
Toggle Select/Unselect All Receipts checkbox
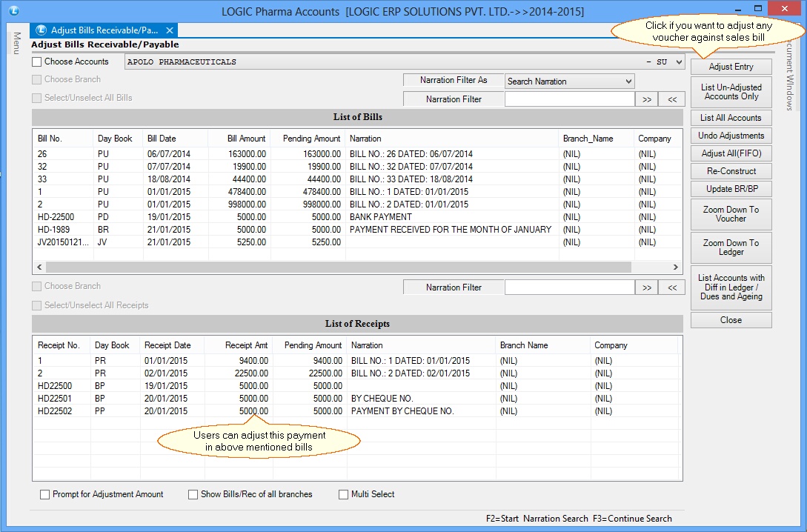(36, 305)
